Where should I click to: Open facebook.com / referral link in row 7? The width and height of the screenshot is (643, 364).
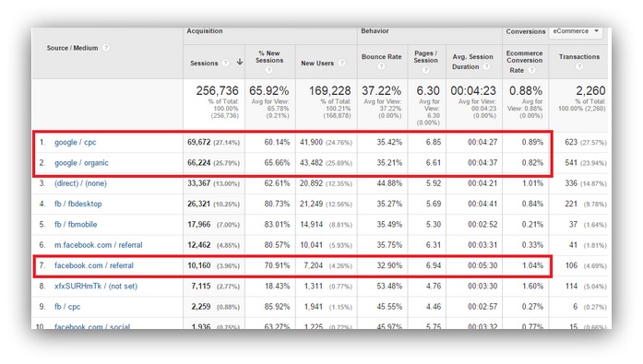click(94, 265)
